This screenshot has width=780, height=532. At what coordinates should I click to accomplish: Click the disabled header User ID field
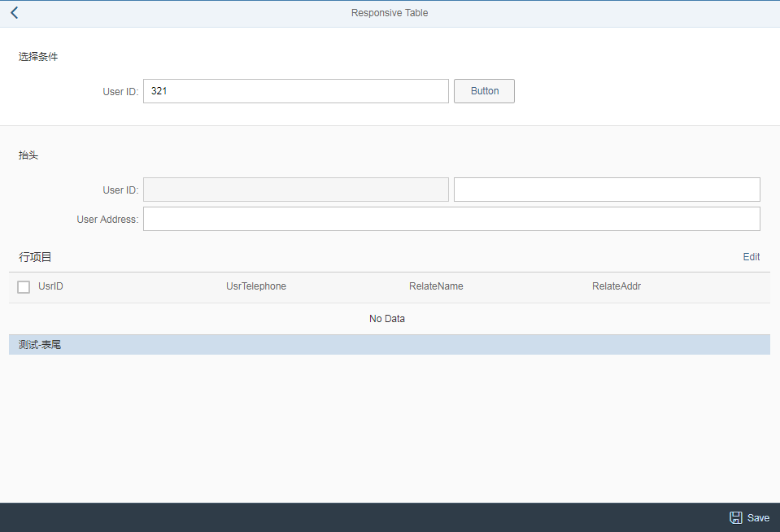coord(296,190)
